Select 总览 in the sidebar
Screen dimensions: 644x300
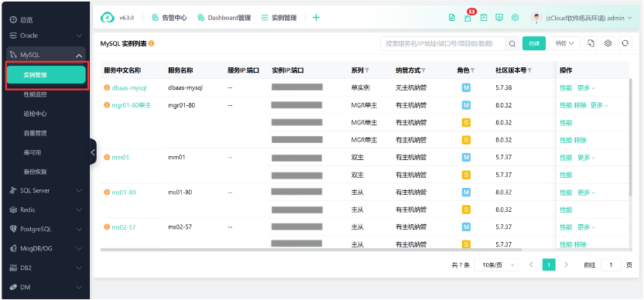coord(26,19)
